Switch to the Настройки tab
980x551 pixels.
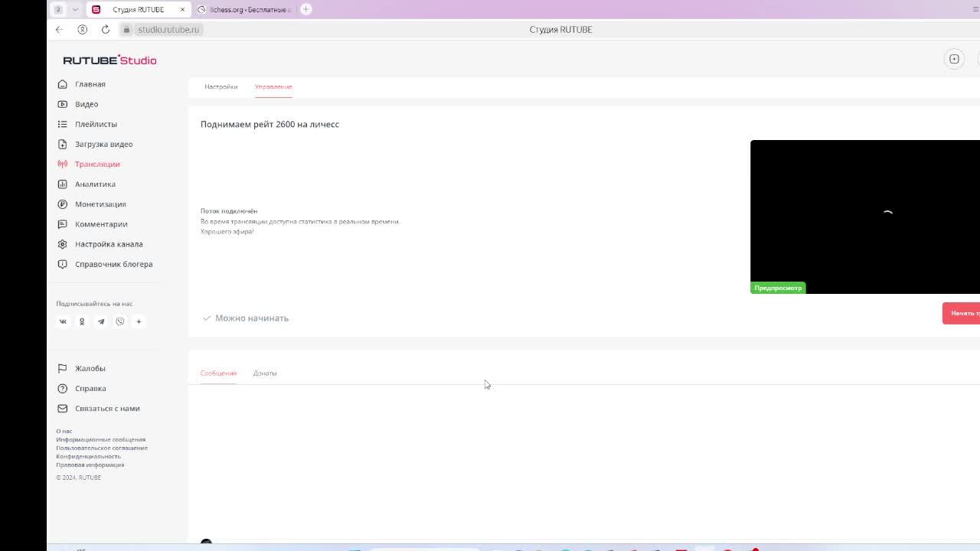(x=221, y=86)
